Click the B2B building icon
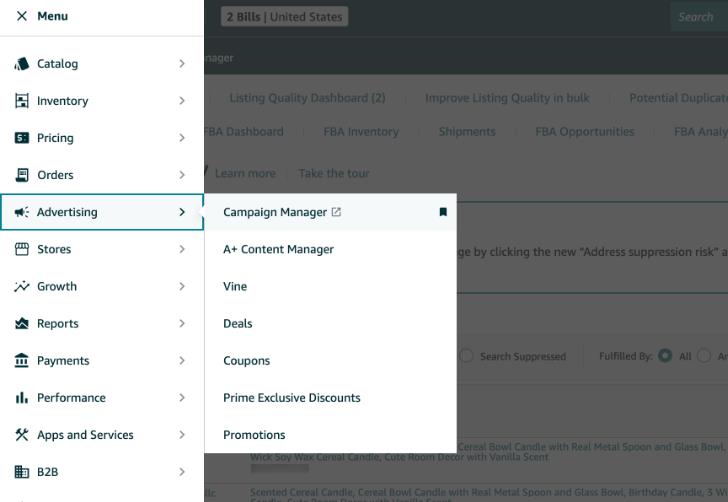 [x=21, y=472]
